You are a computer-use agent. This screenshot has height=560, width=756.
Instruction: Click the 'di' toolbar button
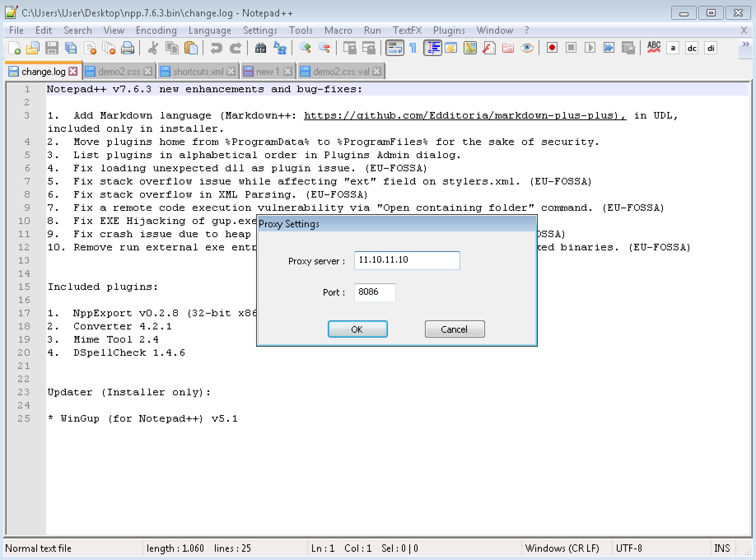pos(711,48)
